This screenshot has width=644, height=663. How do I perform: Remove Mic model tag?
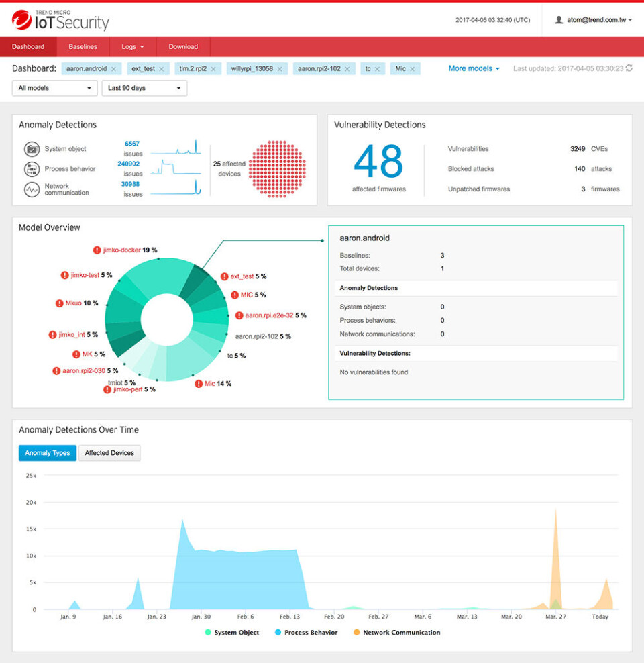tap(413, 69)
